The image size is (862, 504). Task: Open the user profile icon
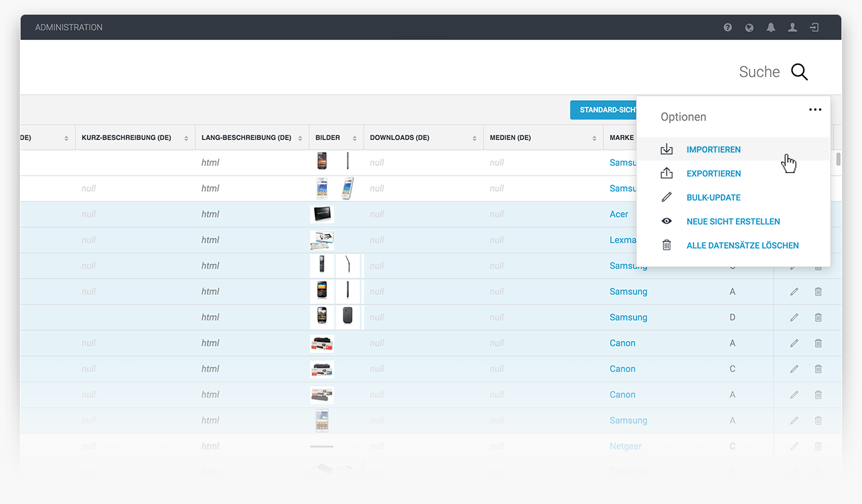(792, 27)
